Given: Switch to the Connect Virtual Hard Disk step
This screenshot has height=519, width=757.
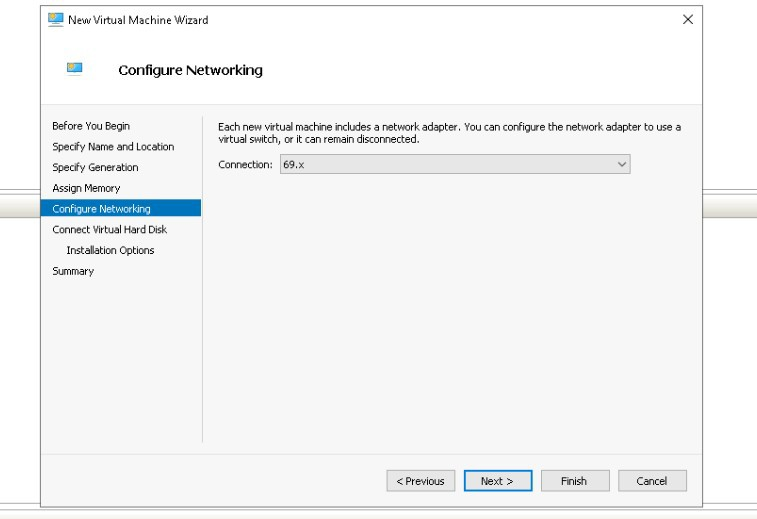Looking at the screenshot, I should (109, 229).
